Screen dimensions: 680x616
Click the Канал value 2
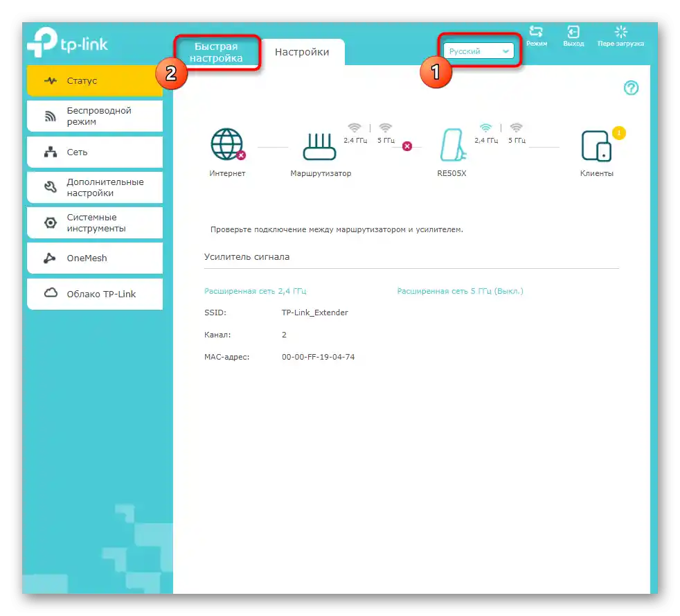coord(284,335)
